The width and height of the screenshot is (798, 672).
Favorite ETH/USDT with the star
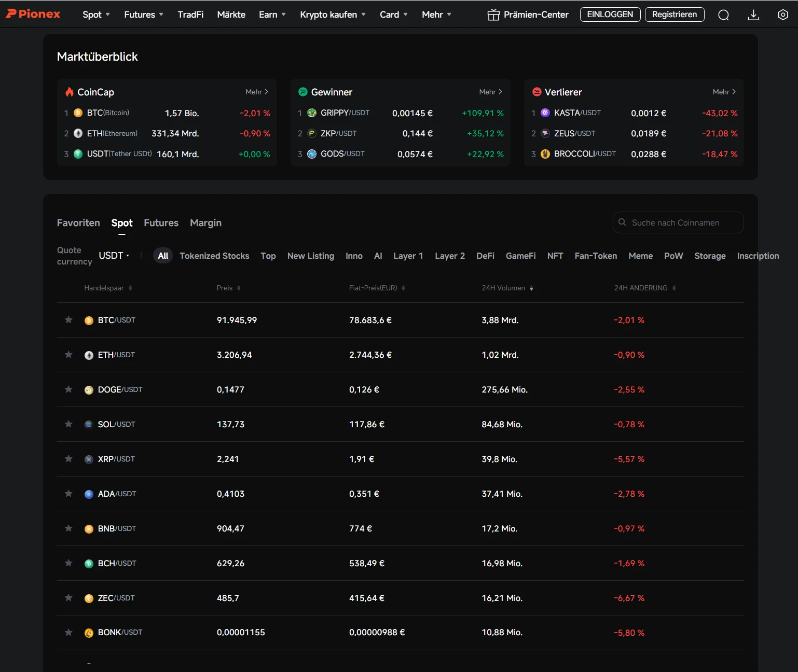click(68, 355)
